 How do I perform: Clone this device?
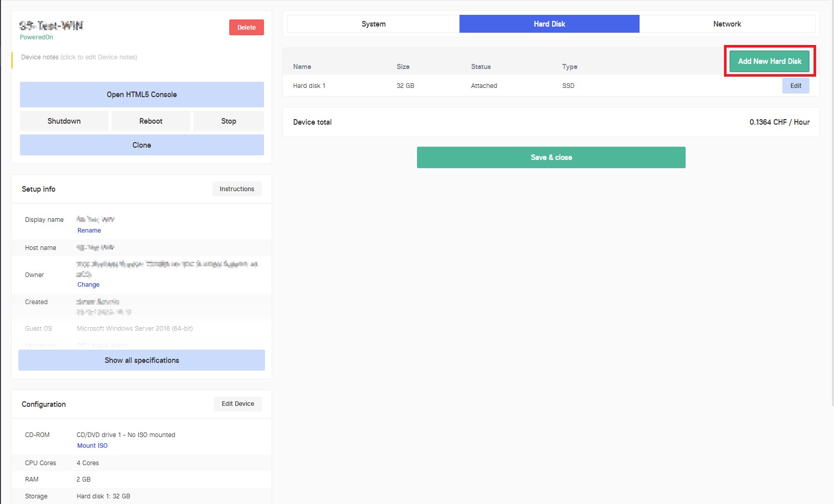(x=142, y=145)
